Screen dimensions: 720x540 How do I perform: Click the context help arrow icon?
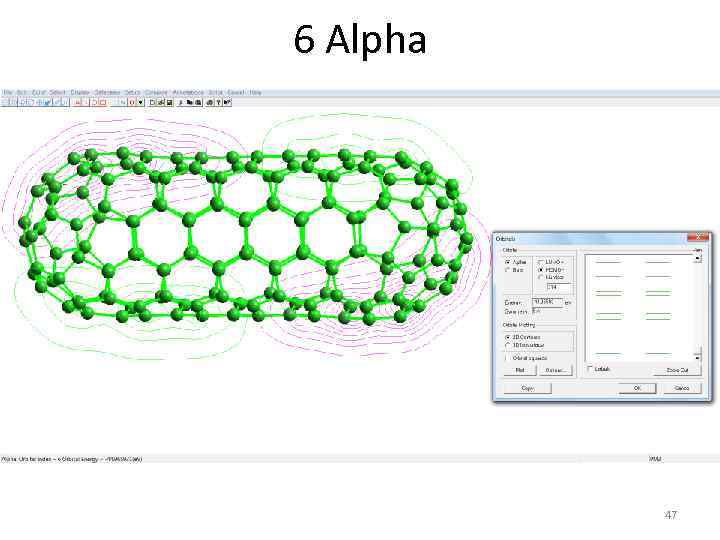pyautogui.click(x=227, y=102)
